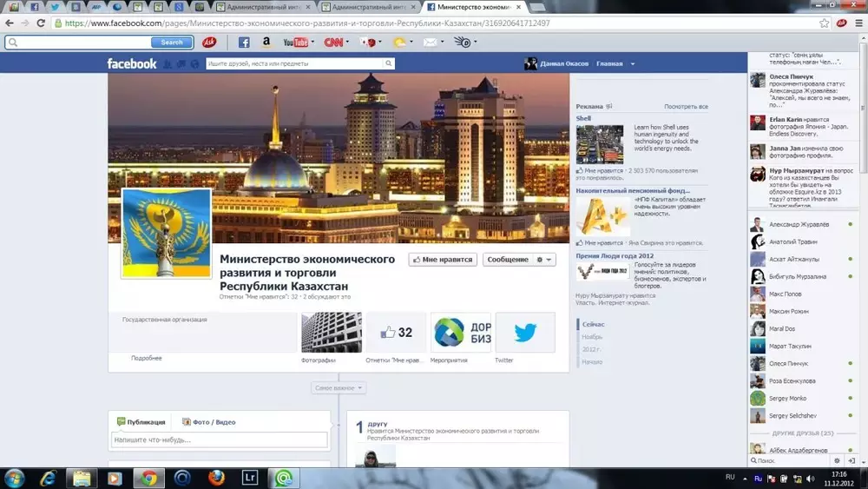Select the Публикация tab

[x=141, y=422]
